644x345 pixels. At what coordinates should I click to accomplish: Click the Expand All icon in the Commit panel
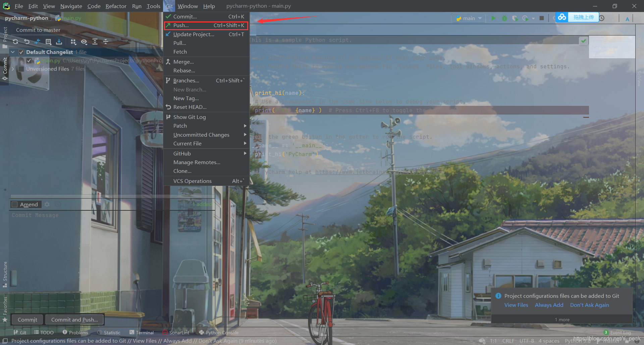coord(95,42)
